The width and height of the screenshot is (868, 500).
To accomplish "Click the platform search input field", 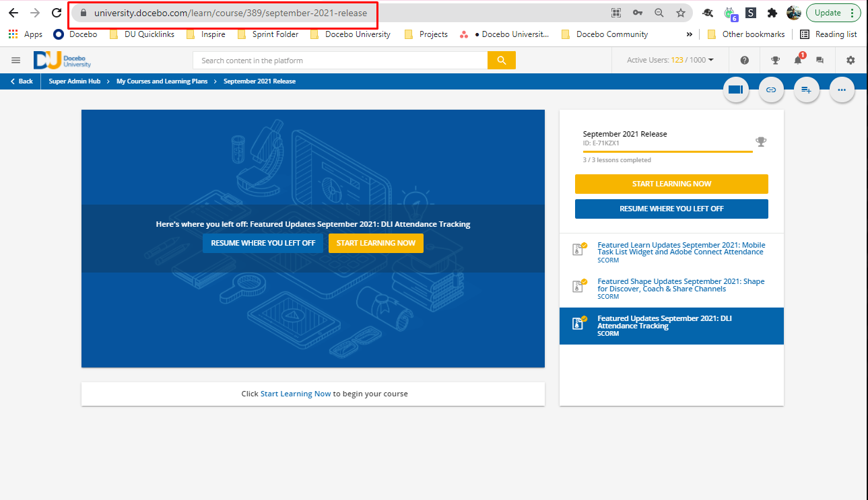I will [340, 61].
